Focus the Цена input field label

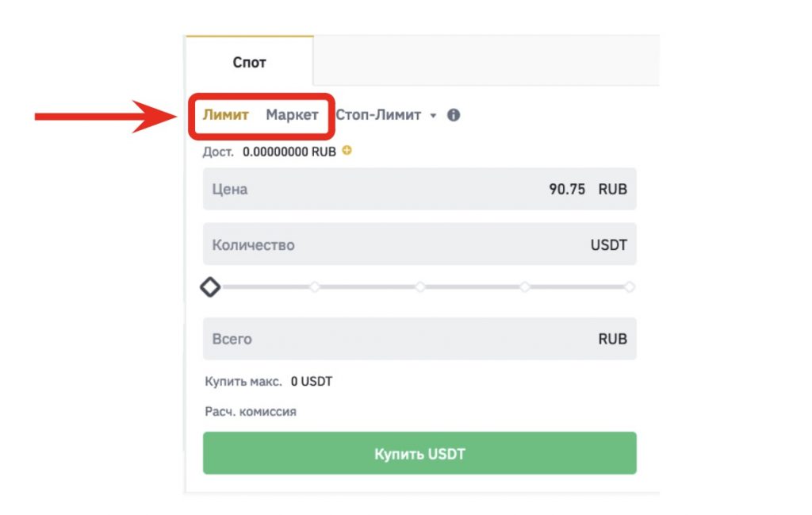click(x=230, y=190)
